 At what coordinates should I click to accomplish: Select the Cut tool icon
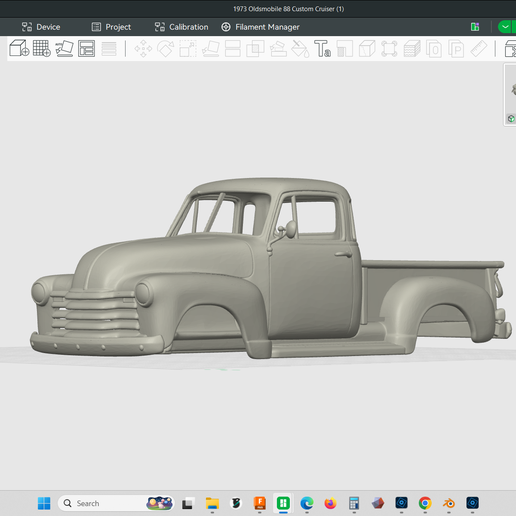[233, 49]
